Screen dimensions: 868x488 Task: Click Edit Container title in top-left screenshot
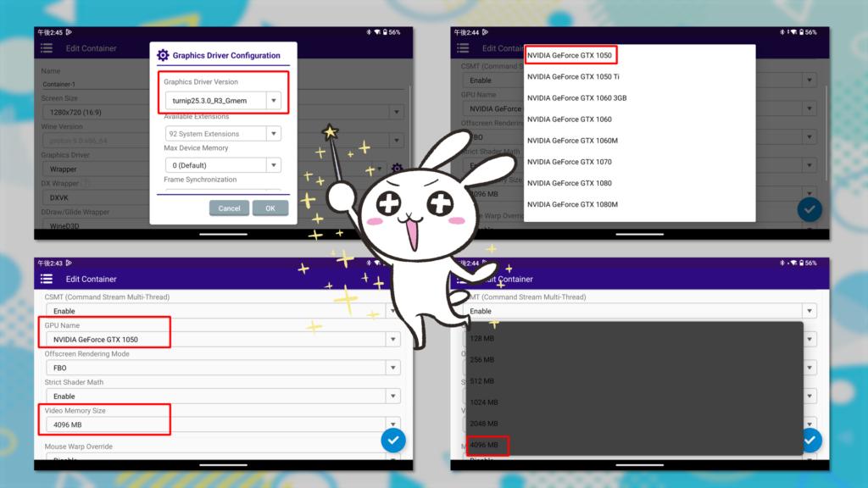click(92, 48)
